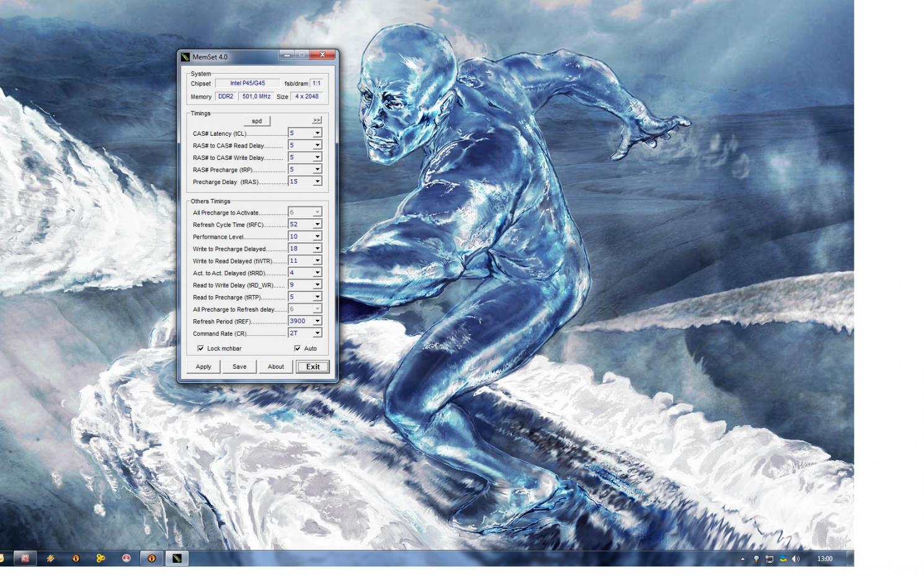Click the blue-yellow tray icon

click(x=783, y=559)
